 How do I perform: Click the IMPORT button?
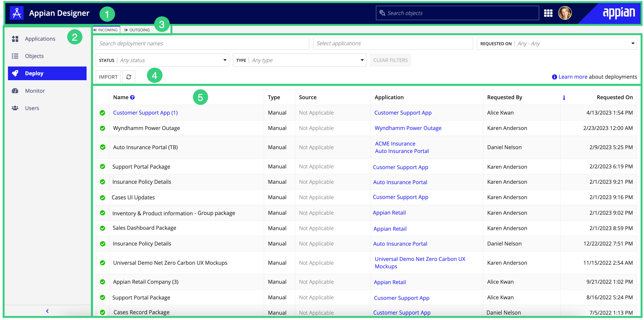108,77
